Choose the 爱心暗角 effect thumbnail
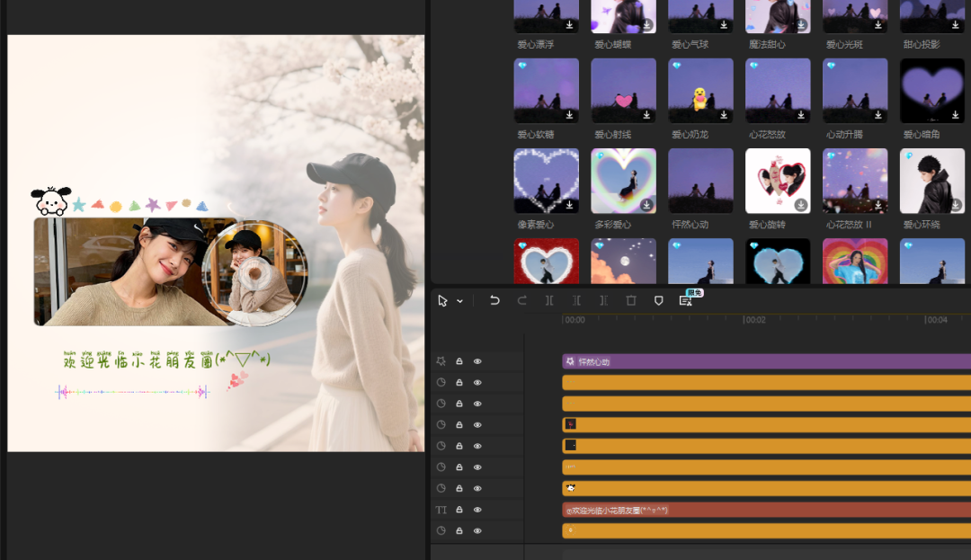Screen dimensions: 971x560 pyautogui.click(x=932, y=91)
